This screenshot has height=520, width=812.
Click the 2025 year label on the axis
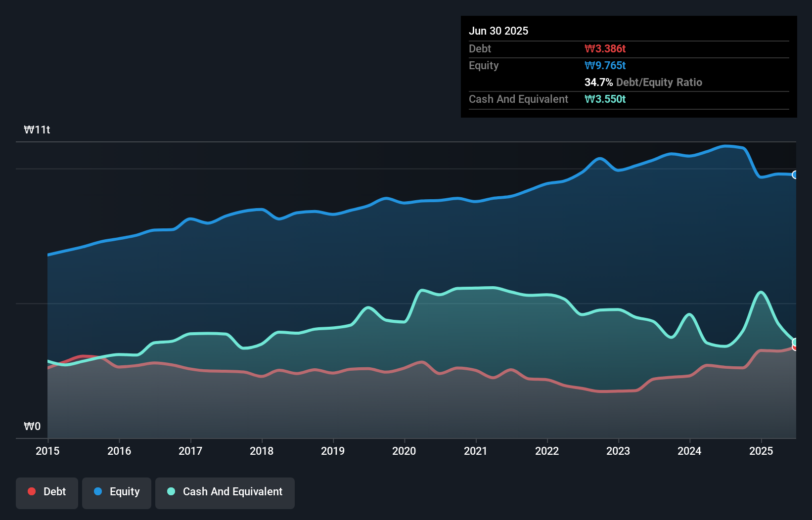tap(761, 451)
